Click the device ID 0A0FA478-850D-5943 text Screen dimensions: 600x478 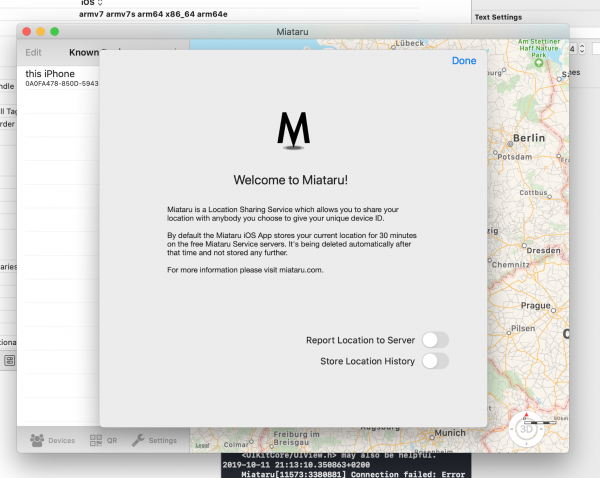point(62,83)
